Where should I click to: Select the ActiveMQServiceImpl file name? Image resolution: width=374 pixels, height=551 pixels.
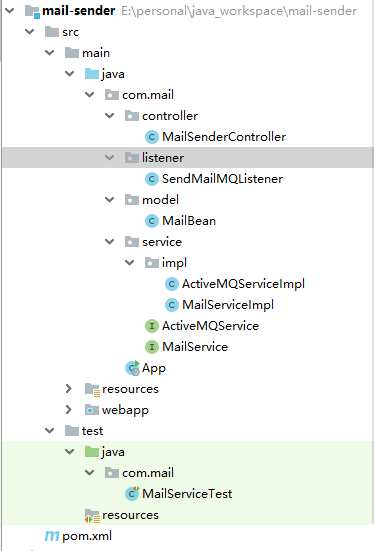coord(243,284)
